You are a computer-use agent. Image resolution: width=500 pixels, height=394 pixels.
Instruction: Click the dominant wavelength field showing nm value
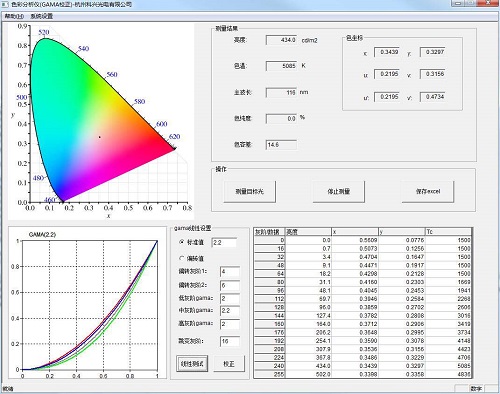281,92
